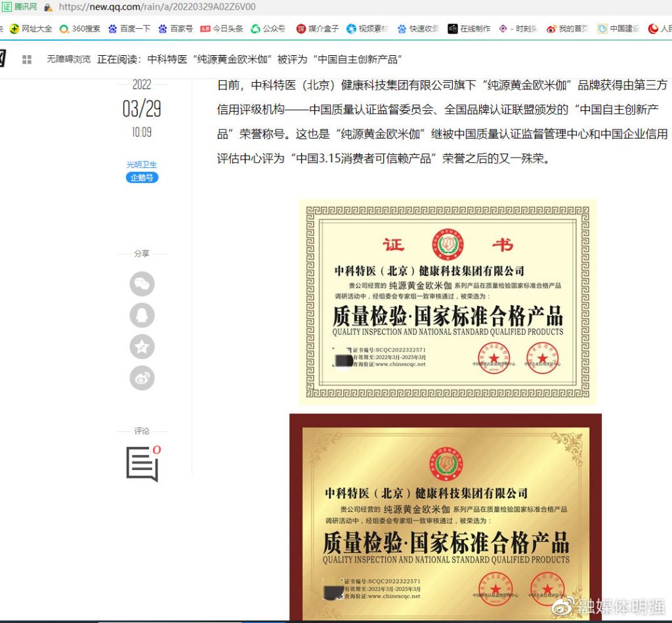Click the 百家号 paw icon
The image size is (672, 623).
(x=163, y=29)
